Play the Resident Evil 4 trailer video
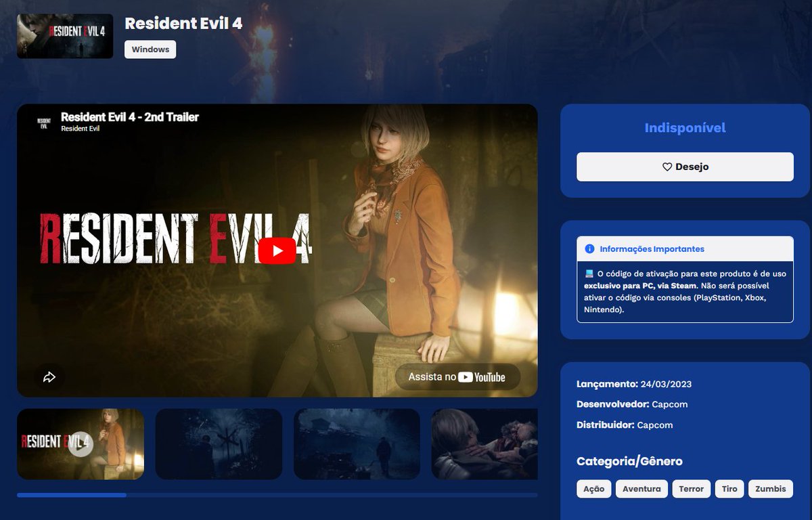This screenshot has width=812, height=520. (277, 251)
